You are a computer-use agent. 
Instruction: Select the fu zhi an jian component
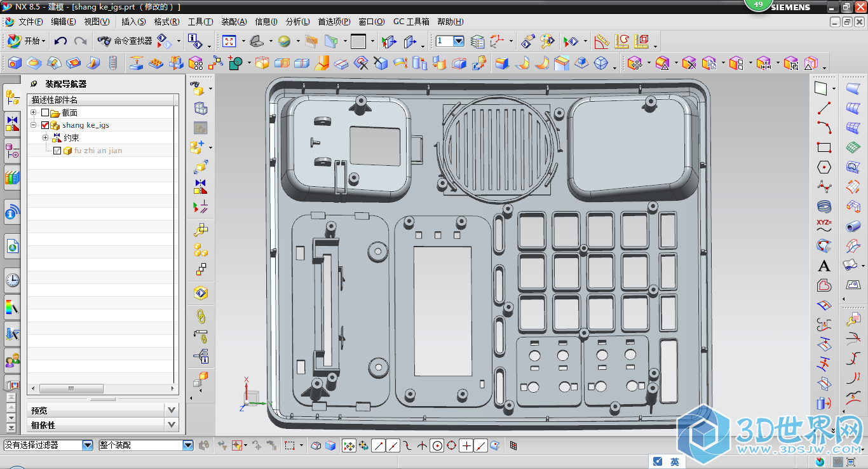[x=98, y=151]
